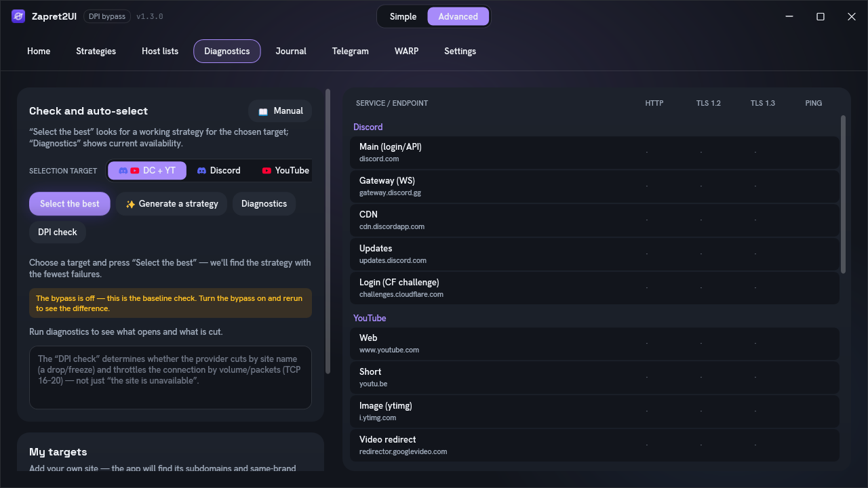Select the Gateway (WS) endpoint row
Screen dimensions: 868x488
click(x=595, y=186)
